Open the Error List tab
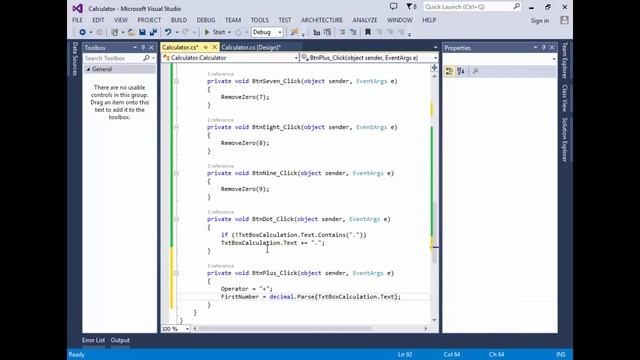Viewport: 640px width, 360px height. click(93, 340)
